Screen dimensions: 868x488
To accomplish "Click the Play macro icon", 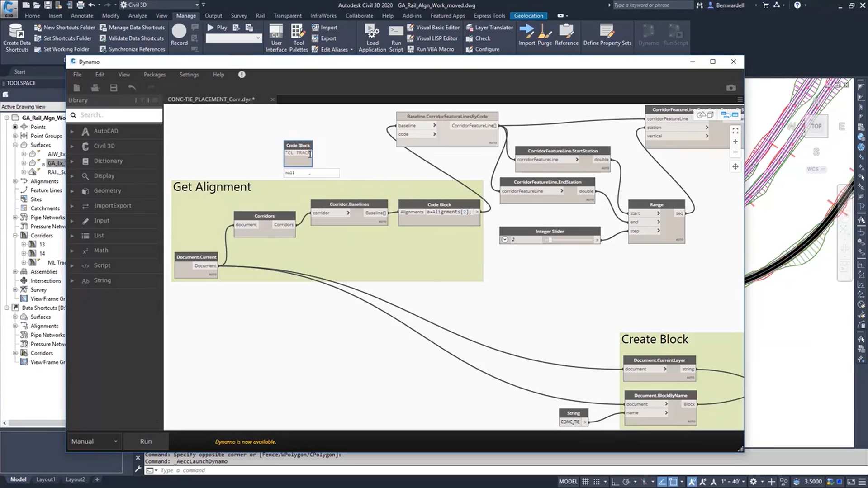I will 210,28.
